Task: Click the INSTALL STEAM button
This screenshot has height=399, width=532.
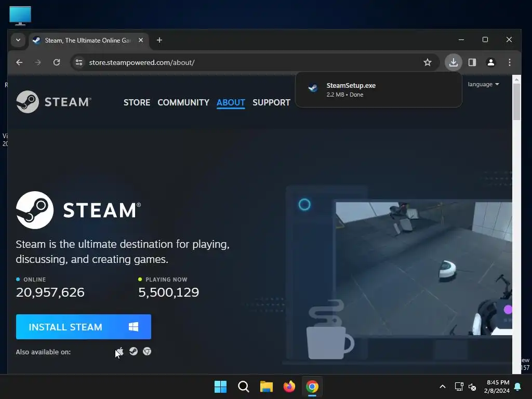Action: [x=84, y=327]
